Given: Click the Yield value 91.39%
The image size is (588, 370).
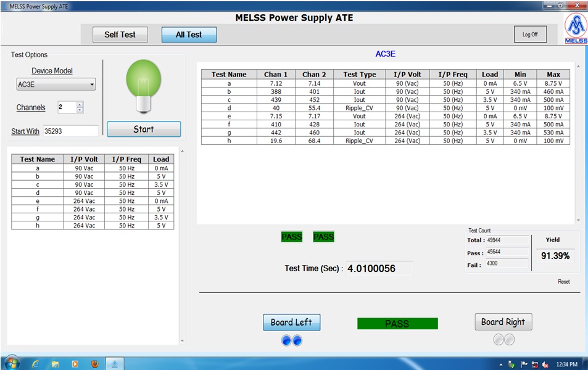Looking at the screenshot, I should [555, 256].
